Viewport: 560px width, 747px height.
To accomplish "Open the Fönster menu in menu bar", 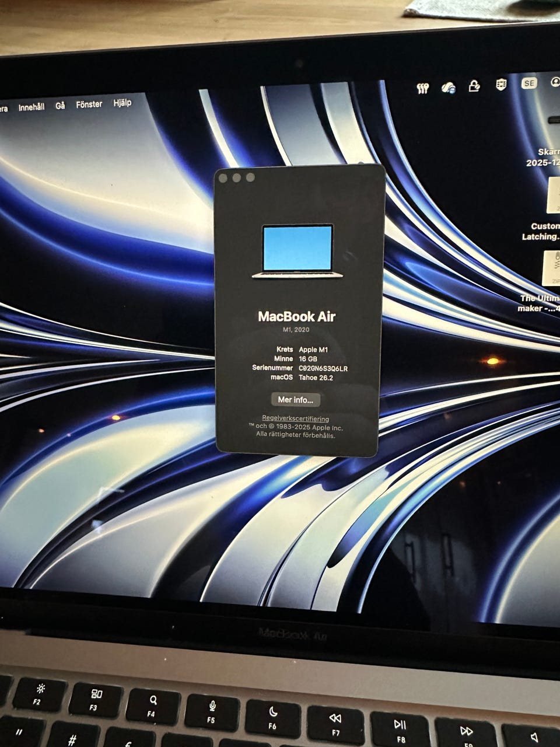I will tap(89, 104).
